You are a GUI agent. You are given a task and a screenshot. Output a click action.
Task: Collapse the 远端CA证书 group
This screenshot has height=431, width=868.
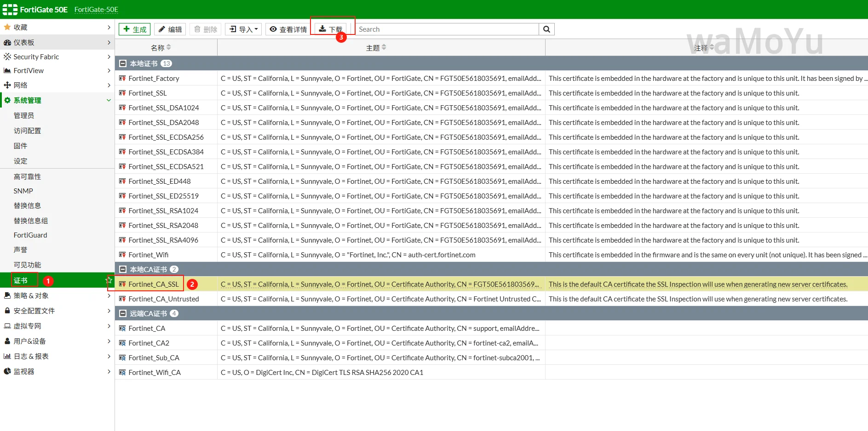coord(123,313)
